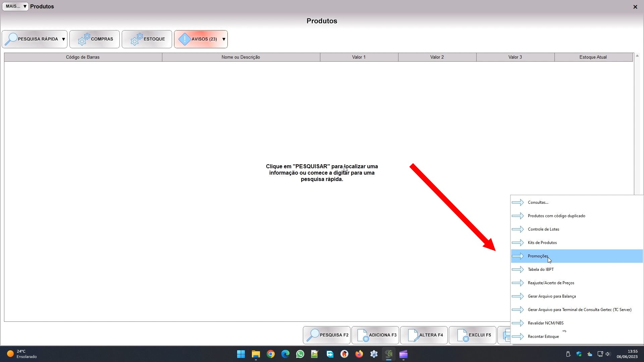Viewport: 644px width, 362px height.
Task: Click the arrow icon beside Consultas...
Action: [518, 202]
